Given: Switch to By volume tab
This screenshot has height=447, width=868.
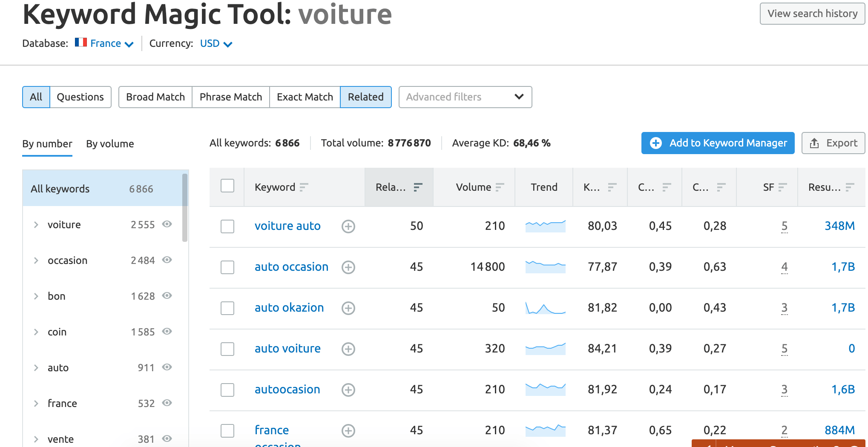Looking at the screenshot, I should coord(110,144).
